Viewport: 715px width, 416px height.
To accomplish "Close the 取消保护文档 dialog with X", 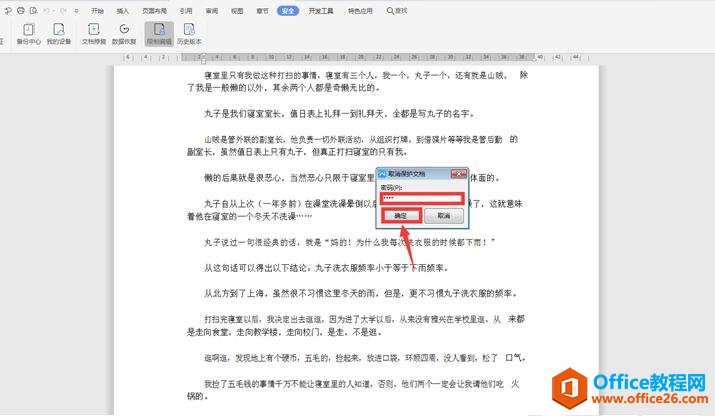I will (x=459, y=173).
